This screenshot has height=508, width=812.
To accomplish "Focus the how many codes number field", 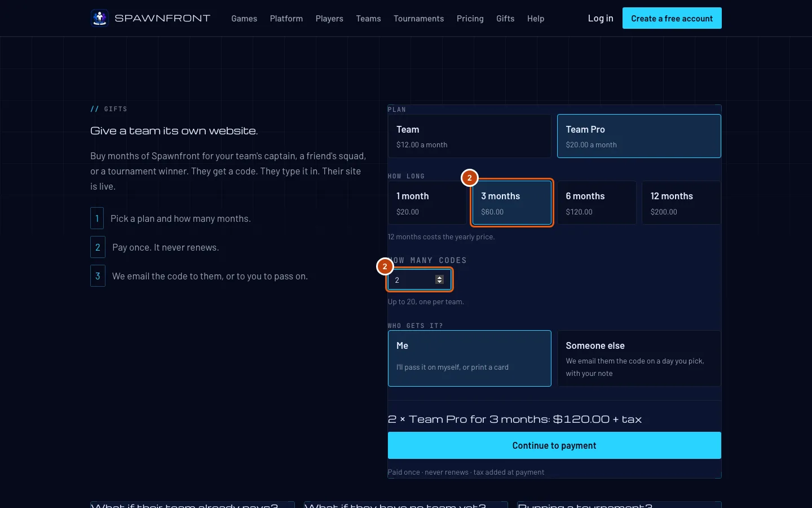I will point(420,280).
